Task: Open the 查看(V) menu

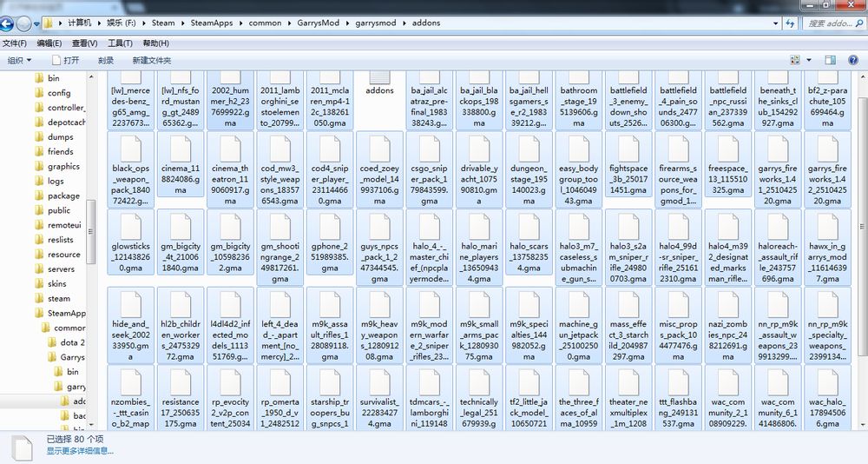Action: coord(85,43)
